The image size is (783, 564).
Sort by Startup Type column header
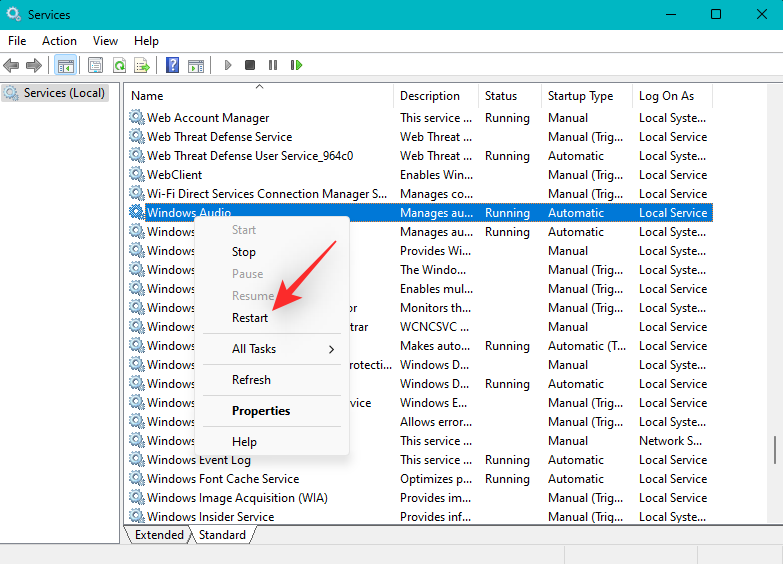click(581, 96)
